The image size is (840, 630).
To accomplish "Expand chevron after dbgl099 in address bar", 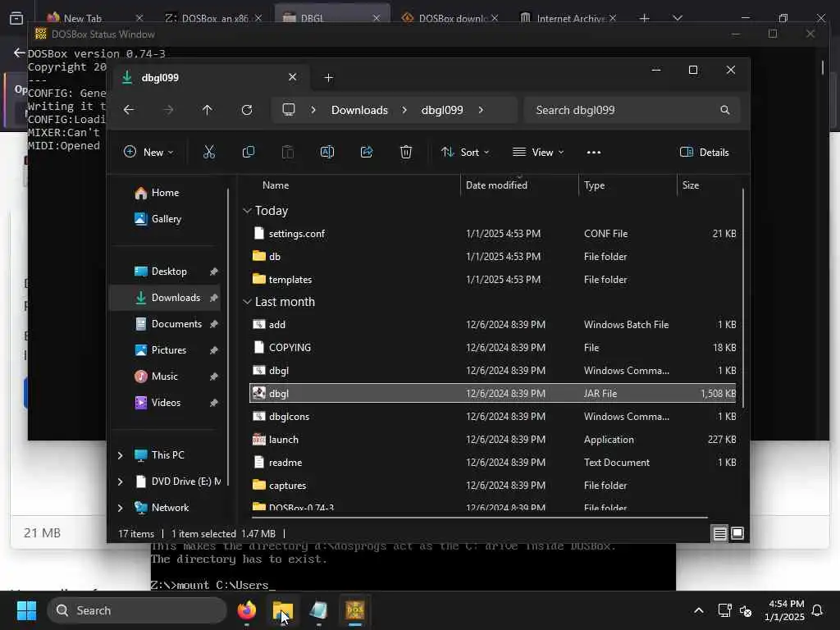I will point(481,110).
